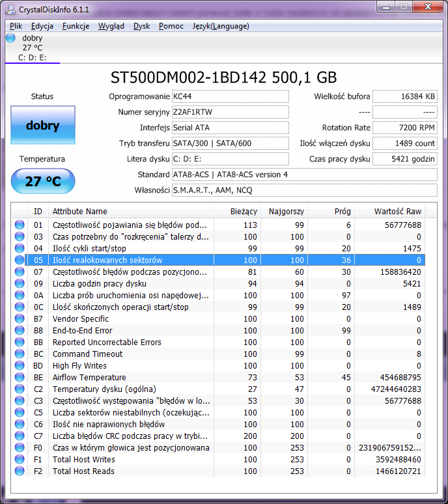Click the Najgorszy column header
The image size is (448, 504).
(285, 211)
